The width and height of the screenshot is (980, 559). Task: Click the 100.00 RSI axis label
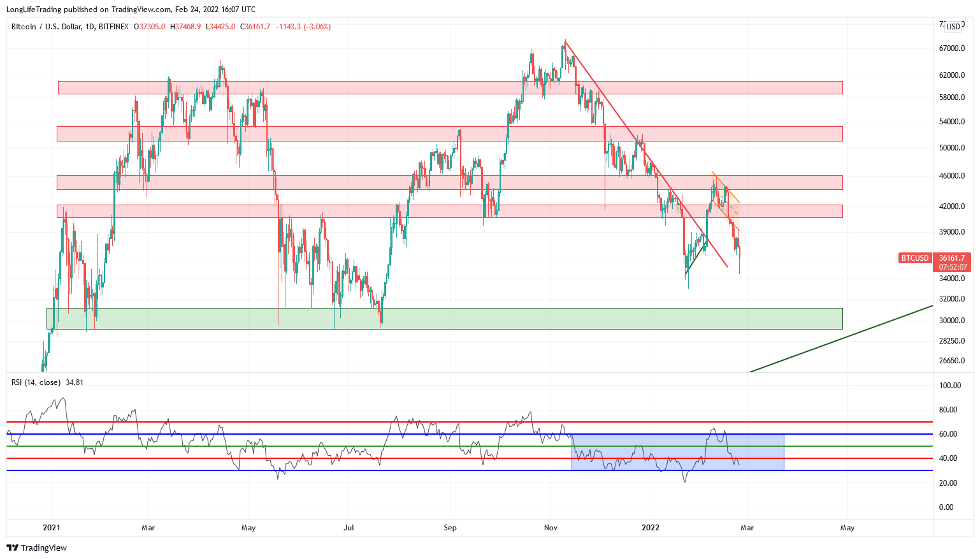pyautogui.click(x=949, y=386)
